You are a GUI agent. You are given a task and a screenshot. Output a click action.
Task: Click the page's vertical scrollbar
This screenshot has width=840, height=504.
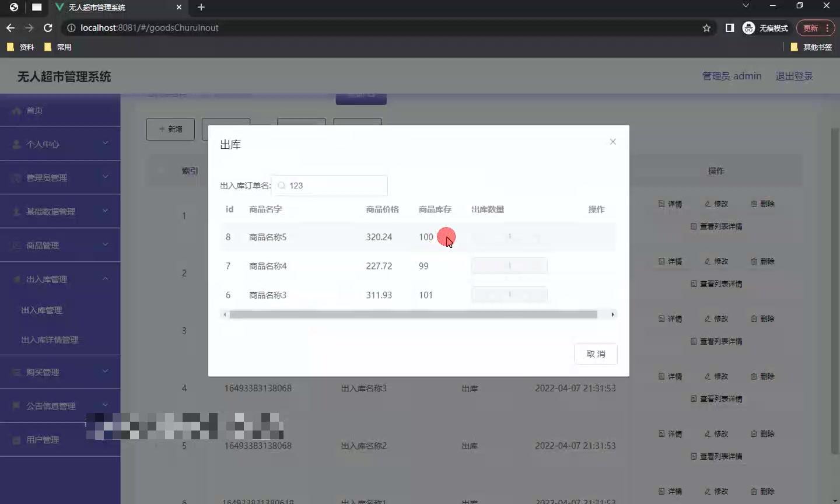tap(834, 290)
